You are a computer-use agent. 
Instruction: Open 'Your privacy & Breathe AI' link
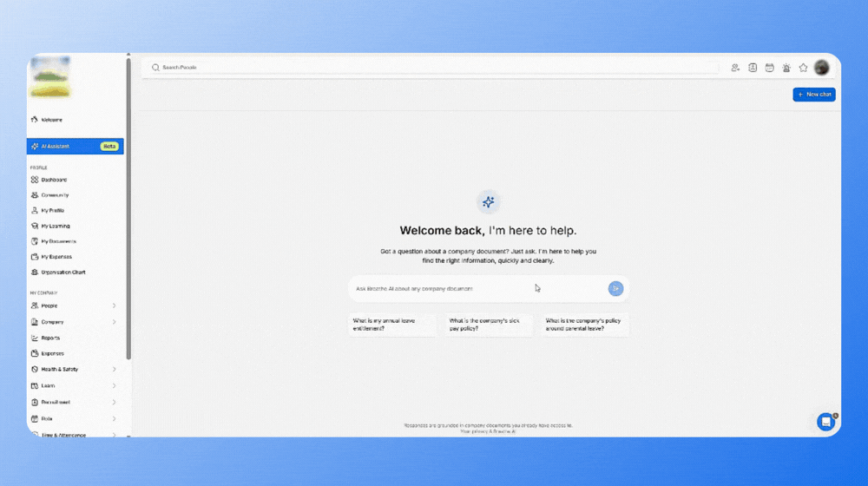pyautogui.click(x=488, y=431)
